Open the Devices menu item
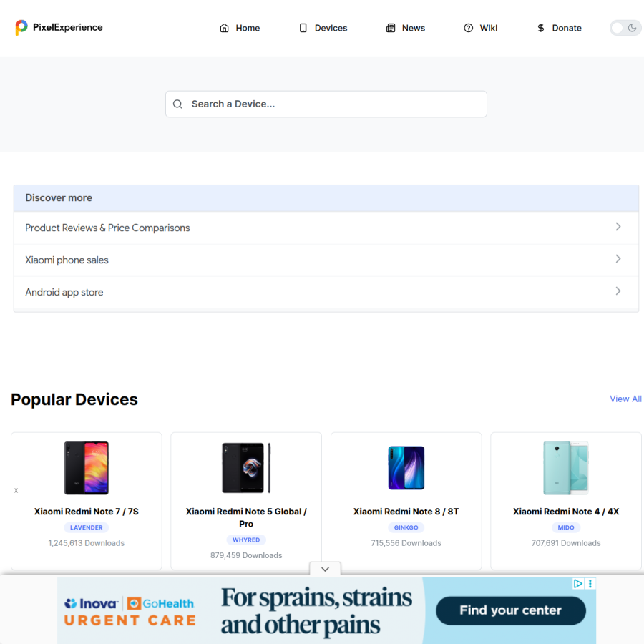Screen dimensions: 644x644 point(323,28)
